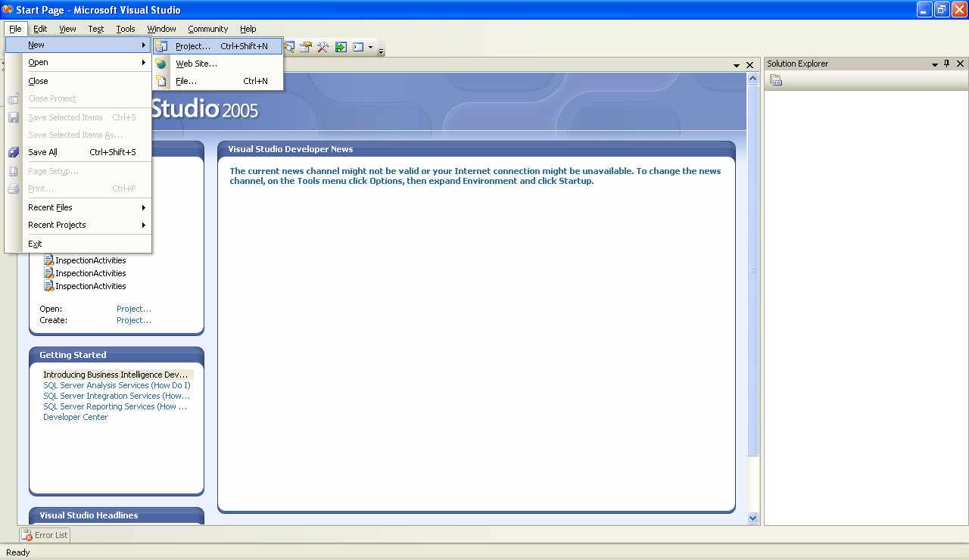Click the Getting Started panel header
Viewport: 969px width, 560px height.
(73, 355)
